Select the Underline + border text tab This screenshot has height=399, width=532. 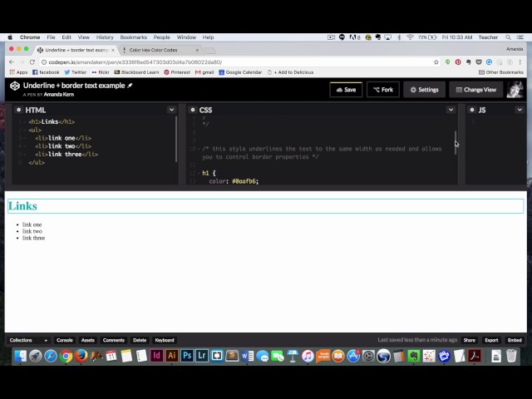click(x=76, y=50)
